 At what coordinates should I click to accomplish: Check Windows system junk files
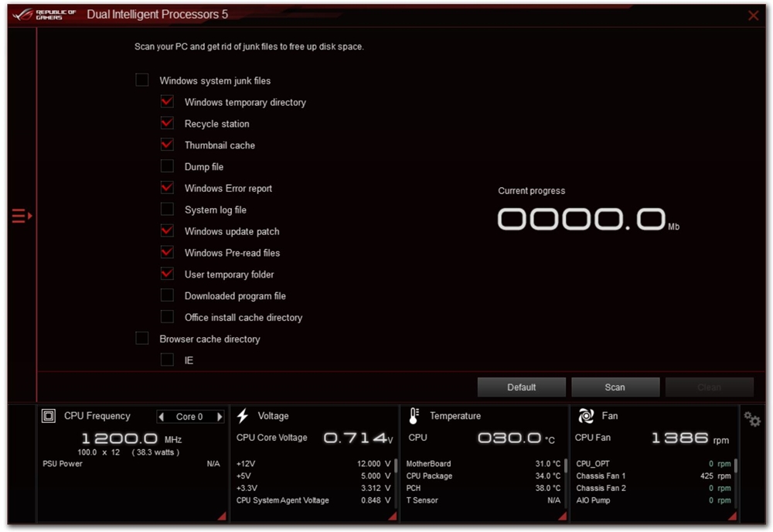(x=142, y=80)
